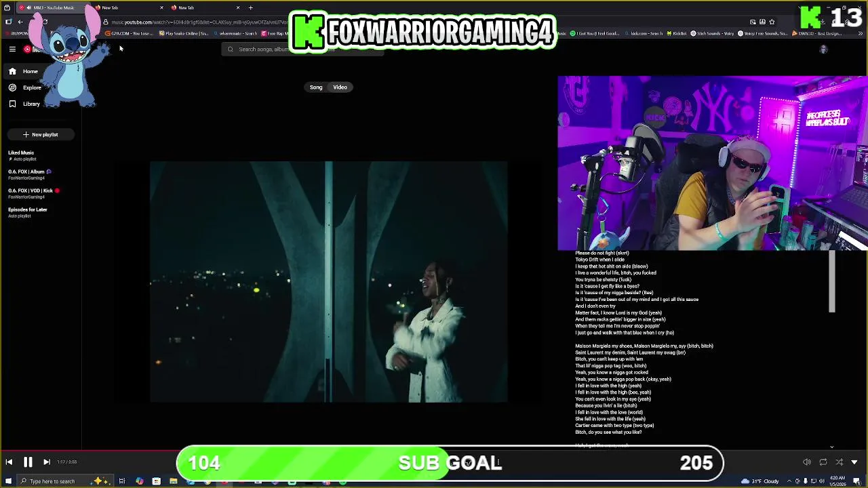
Task: Open Library in the sidebar
Action: 31,104
